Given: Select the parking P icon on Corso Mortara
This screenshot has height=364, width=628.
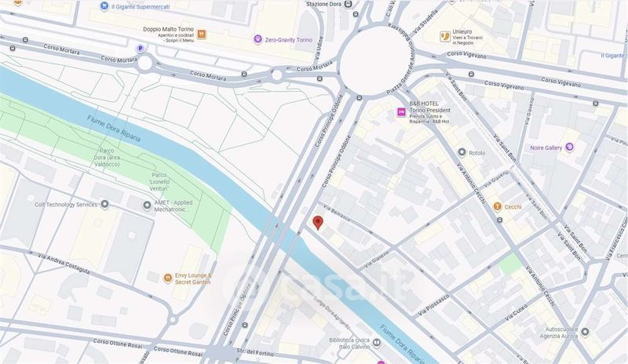Looking at the screenshot, I should (x=141, y=49).
